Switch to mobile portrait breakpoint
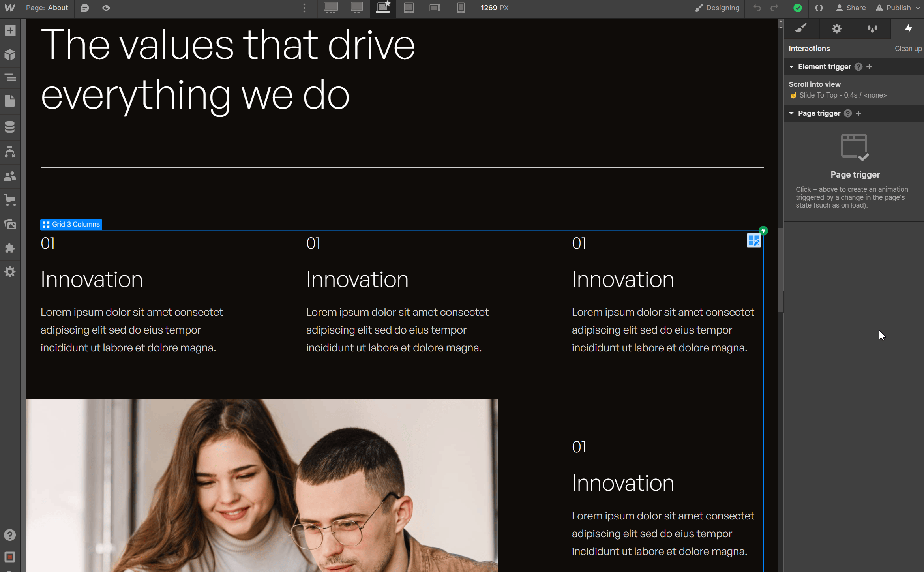Viewport: 924px width, 572px height. pos(461,8)
